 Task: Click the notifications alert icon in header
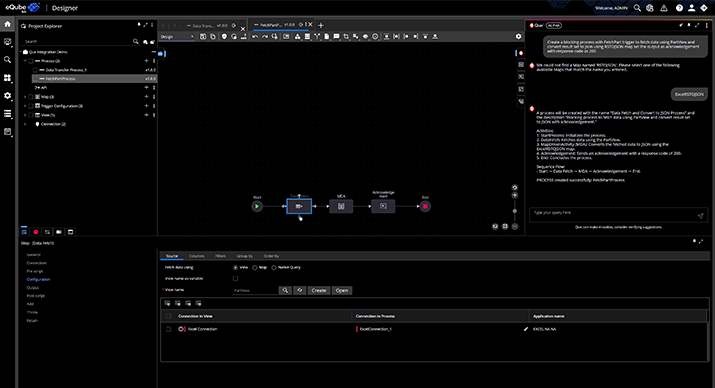(664, 8)
